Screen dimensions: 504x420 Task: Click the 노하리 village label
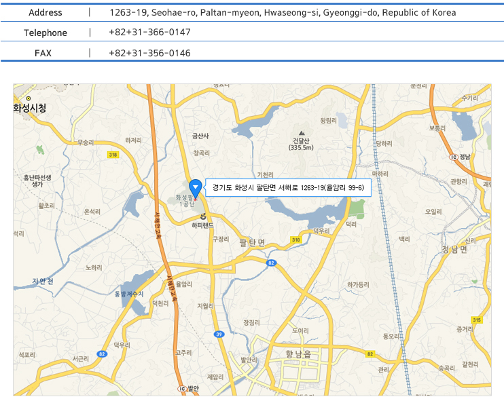(x=94, y=267)
